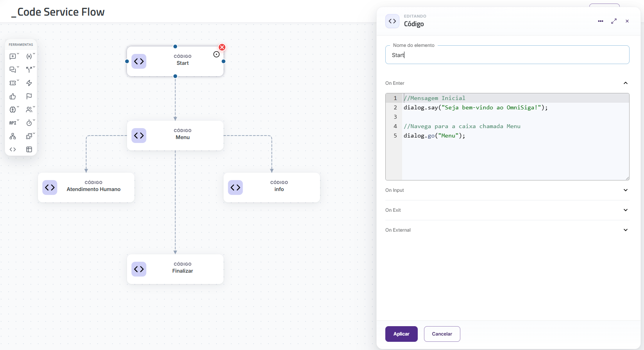
Task: Click the code icon on the Menu node
Action: pos(139,136)
